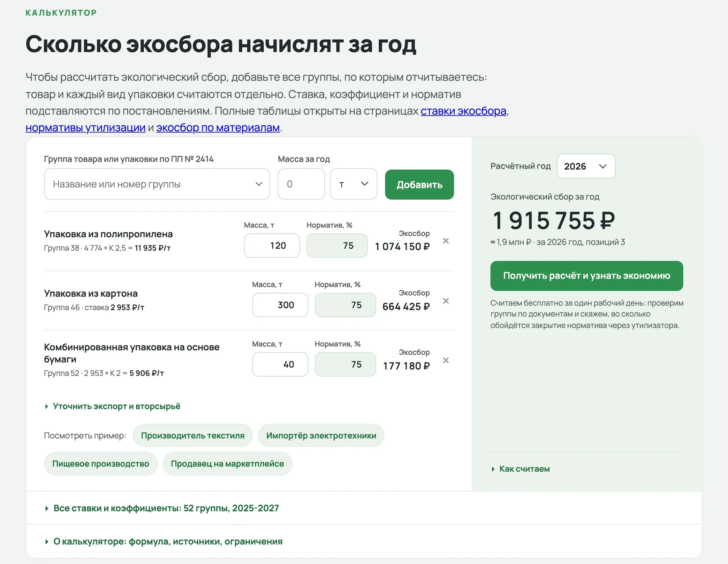Click Получить расчёт и узнать экономию

[x=587, y=276]
